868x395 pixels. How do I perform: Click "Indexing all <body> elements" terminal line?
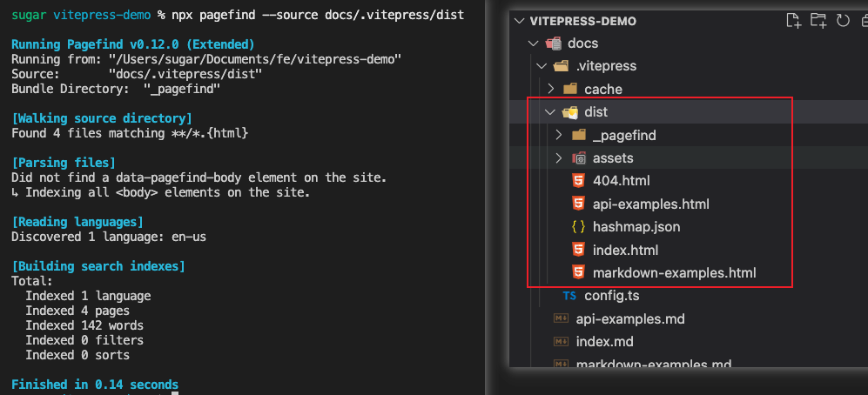[160, 192]
